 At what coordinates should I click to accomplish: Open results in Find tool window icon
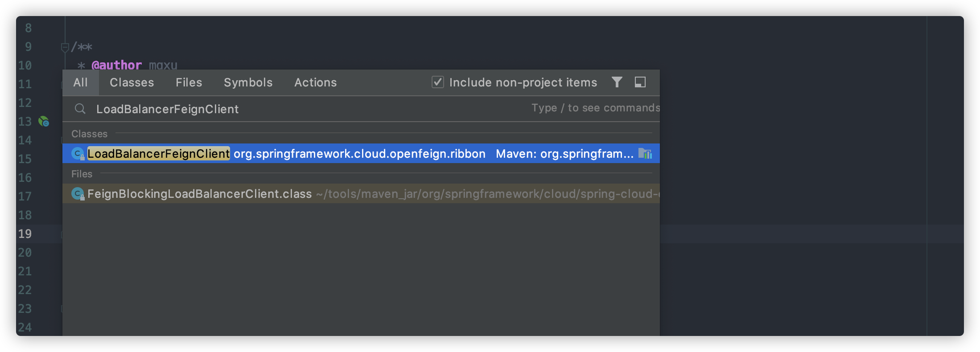(x=640, y=82)
